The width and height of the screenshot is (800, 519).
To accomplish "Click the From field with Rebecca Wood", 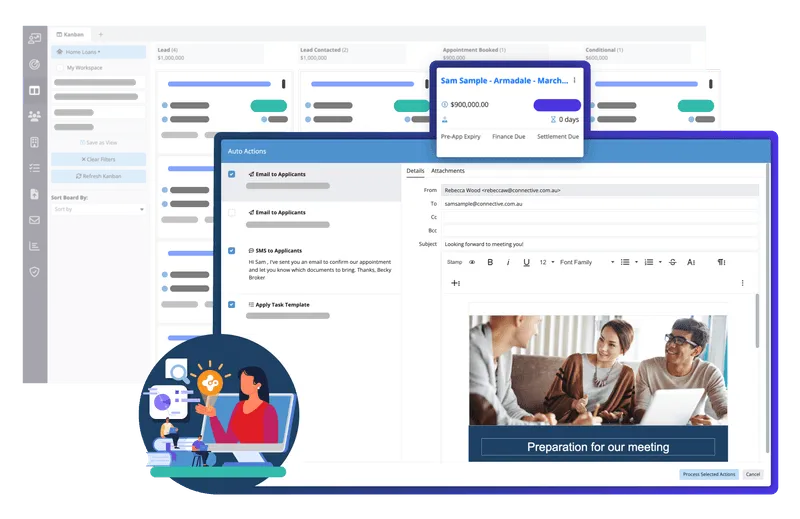I will point(600,190).
